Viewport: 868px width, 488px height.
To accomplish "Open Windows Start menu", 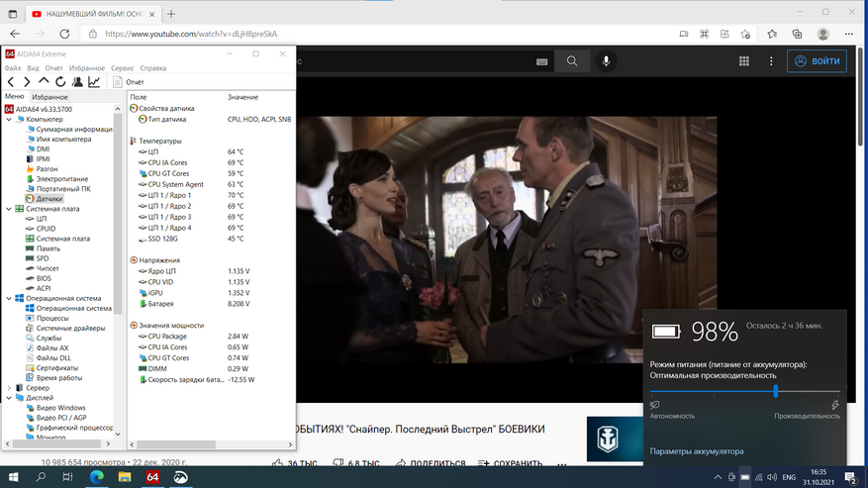I will [x=13, y=477].
